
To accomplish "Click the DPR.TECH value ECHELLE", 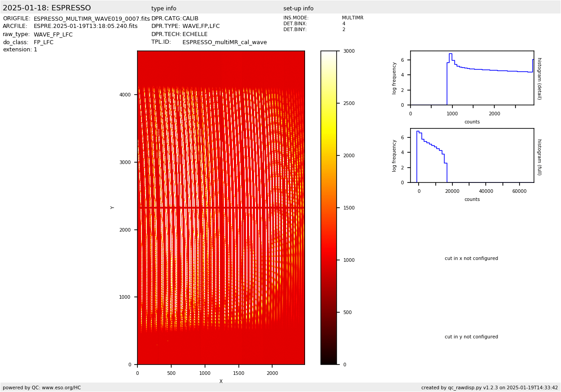I will coord(195,34).
